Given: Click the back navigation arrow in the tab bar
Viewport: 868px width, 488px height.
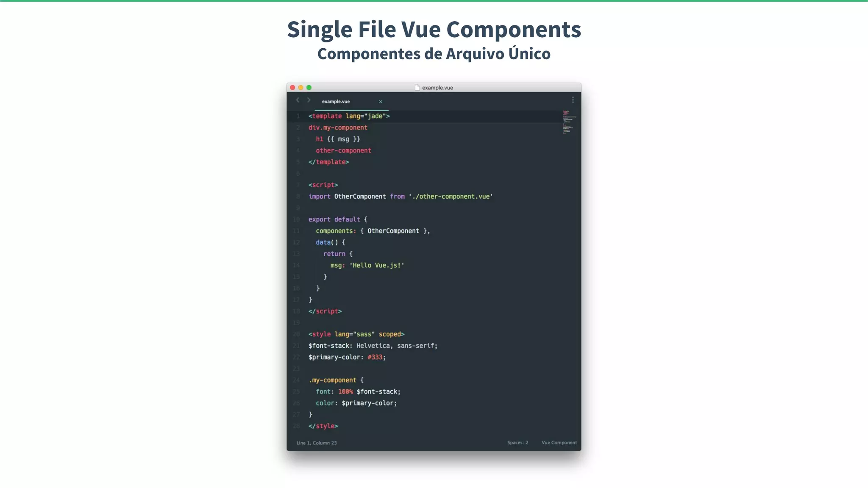Looking at the screenshot, I should coord(298,100).
